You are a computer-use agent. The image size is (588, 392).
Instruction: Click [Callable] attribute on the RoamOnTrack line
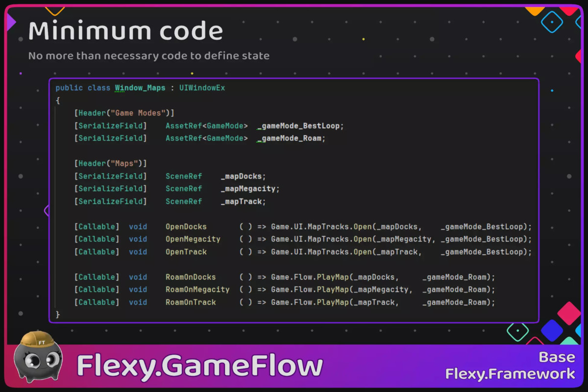(97, 302)
